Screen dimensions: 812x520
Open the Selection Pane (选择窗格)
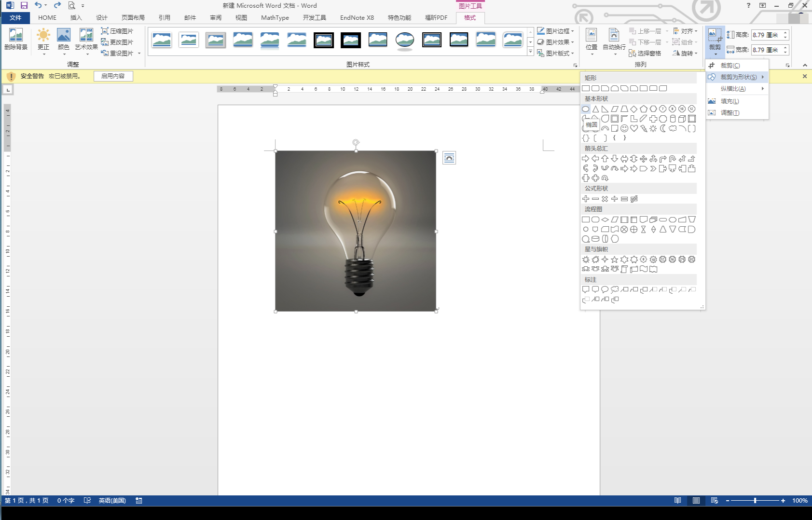click(x=645, y=53)
